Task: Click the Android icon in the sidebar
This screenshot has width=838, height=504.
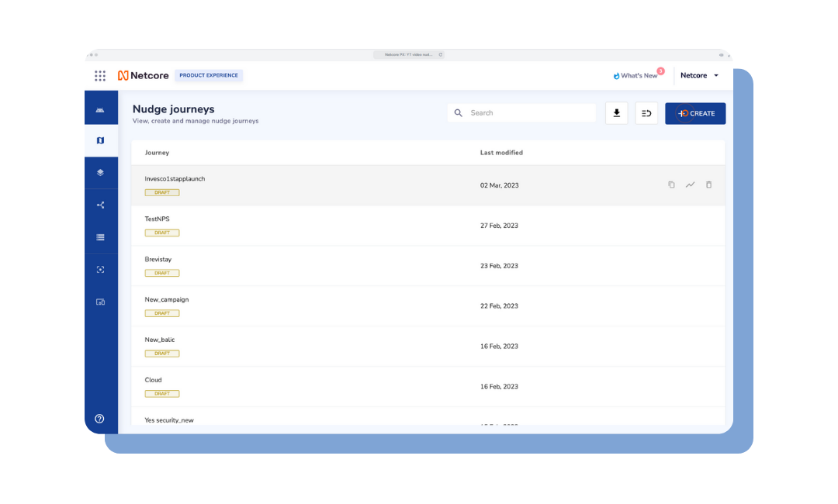Action: click(100, 109)
